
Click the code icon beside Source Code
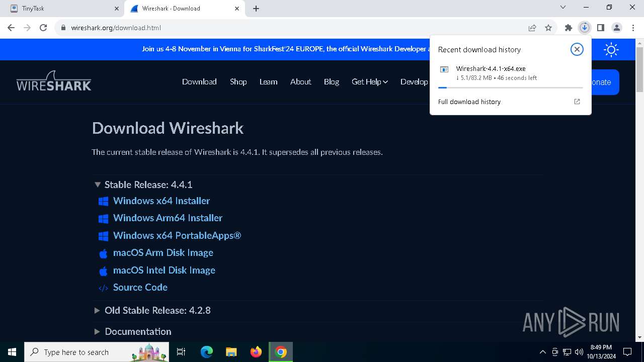104,288
